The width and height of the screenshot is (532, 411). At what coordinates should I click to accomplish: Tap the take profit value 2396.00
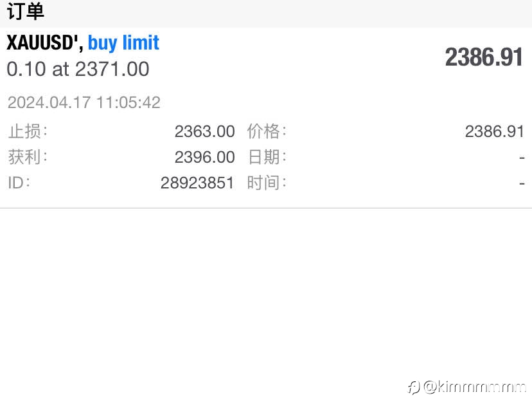pyautogui.click(x=204, y=158)
